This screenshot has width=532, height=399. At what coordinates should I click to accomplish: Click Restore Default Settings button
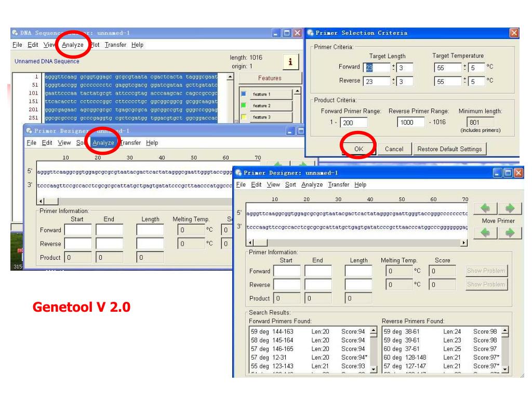(449, 149)
